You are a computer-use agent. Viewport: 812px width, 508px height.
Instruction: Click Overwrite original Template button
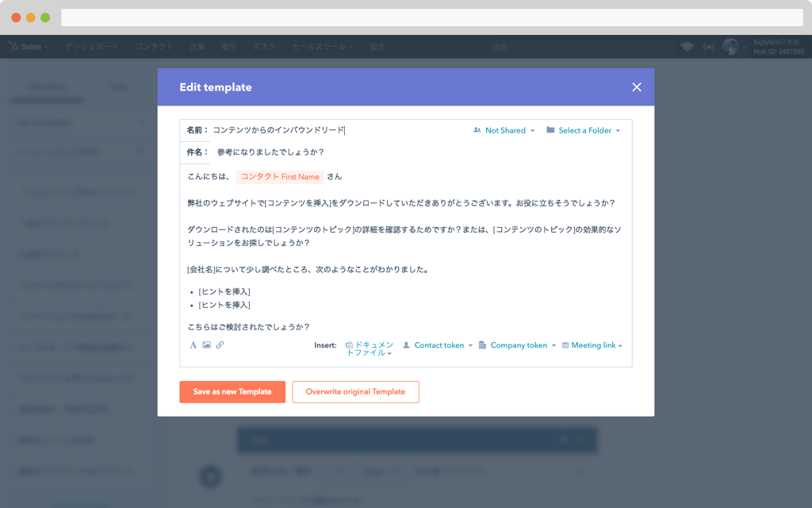click(355, 392)
